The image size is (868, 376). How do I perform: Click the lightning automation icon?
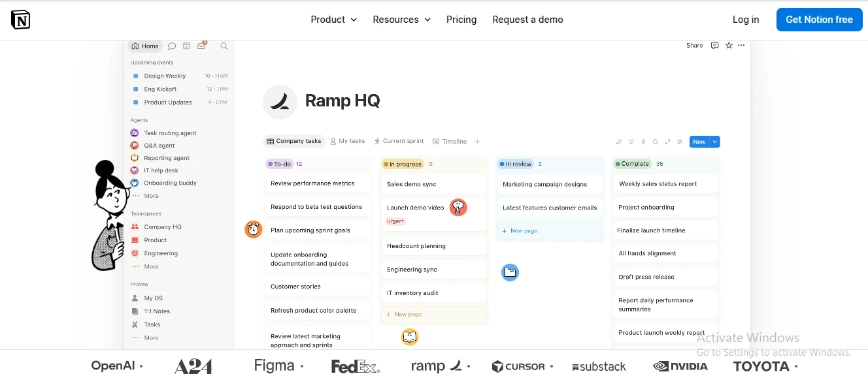pyautogui.click(x=643, y=142)
